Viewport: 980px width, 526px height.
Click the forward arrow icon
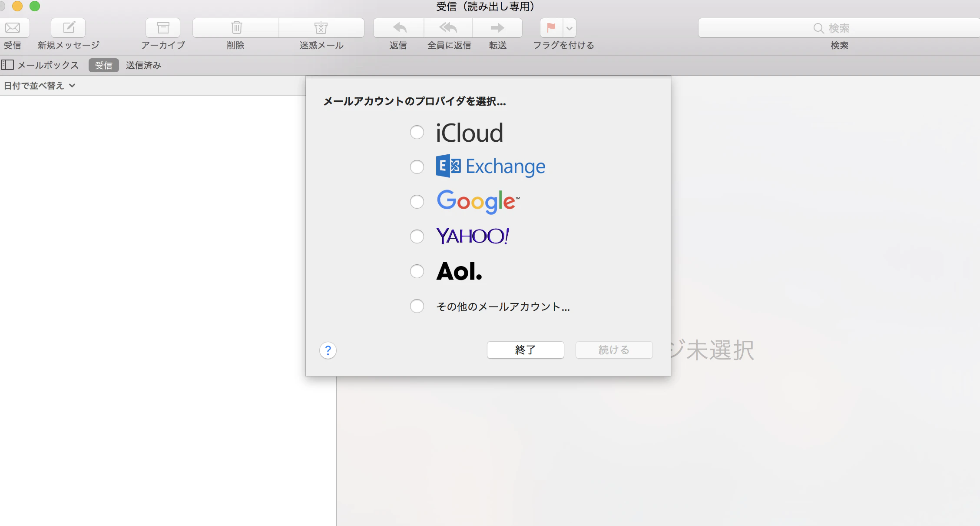(x=497, y=28)
